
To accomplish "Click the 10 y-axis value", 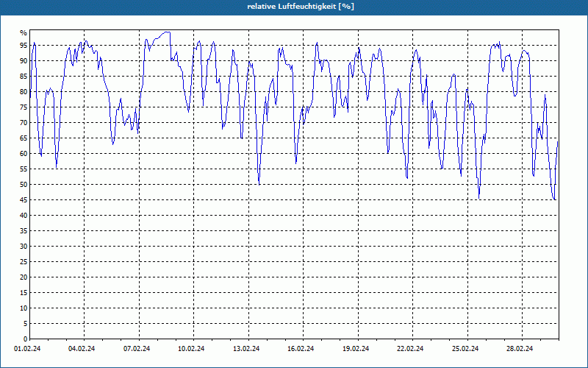I will click(x=24, y=308).
